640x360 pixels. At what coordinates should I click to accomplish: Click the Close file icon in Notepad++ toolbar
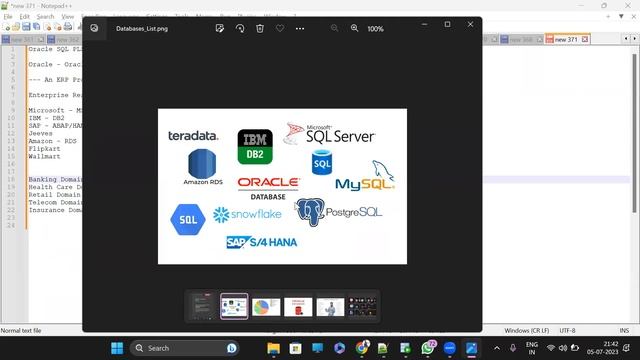[x=47, y=27]
